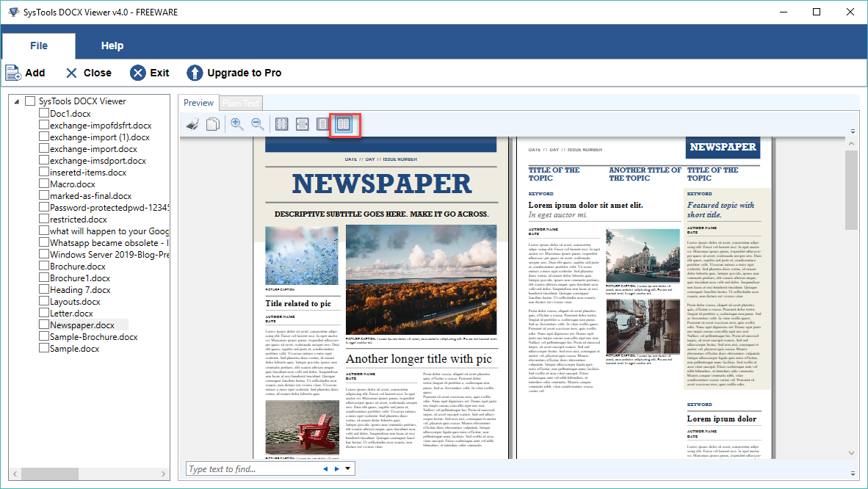Open search options dropdown arrow

pos(347,468)
